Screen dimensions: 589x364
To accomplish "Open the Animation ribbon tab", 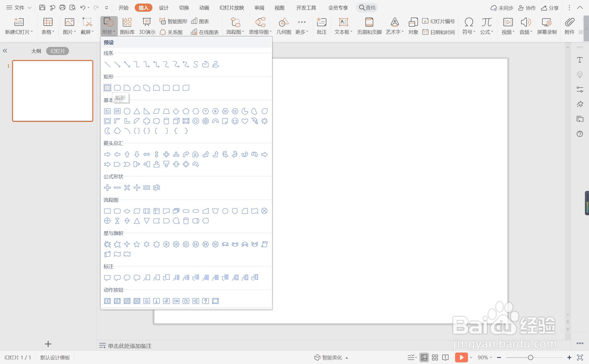I will point(204,8).
